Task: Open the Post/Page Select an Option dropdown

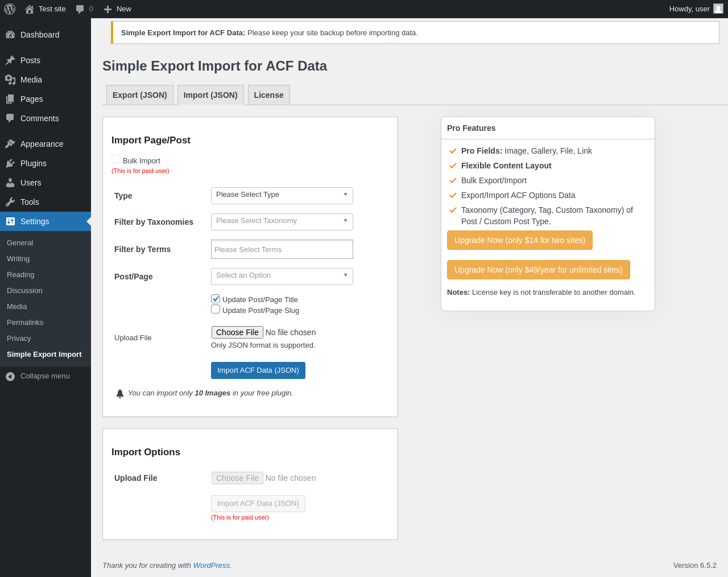Action: 282,276
